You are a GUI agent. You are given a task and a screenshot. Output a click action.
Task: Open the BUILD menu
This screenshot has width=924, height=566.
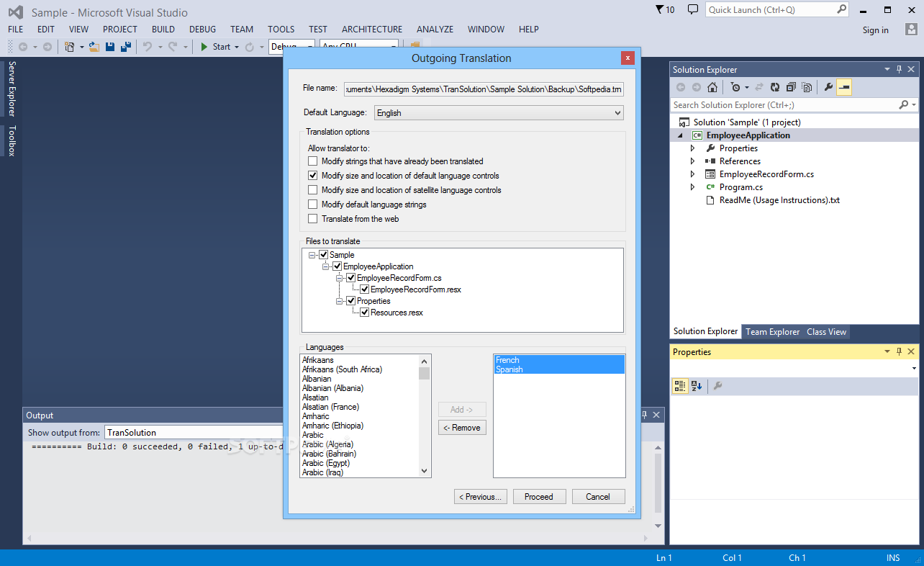click(163, 30)
